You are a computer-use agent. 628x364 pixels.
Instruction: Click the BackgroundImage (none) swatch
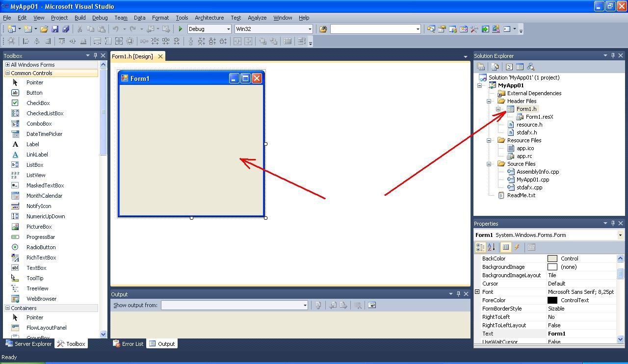click(552, 267)
